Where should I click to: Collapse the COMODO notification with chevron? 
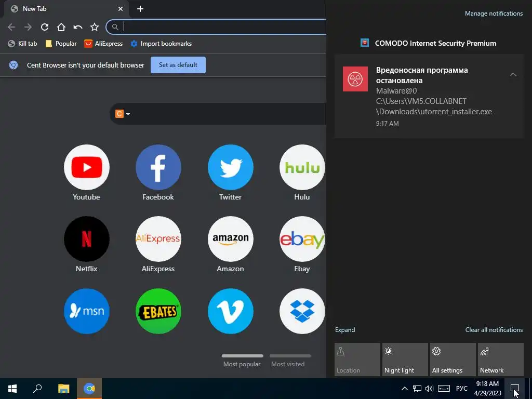coord(513,74)
